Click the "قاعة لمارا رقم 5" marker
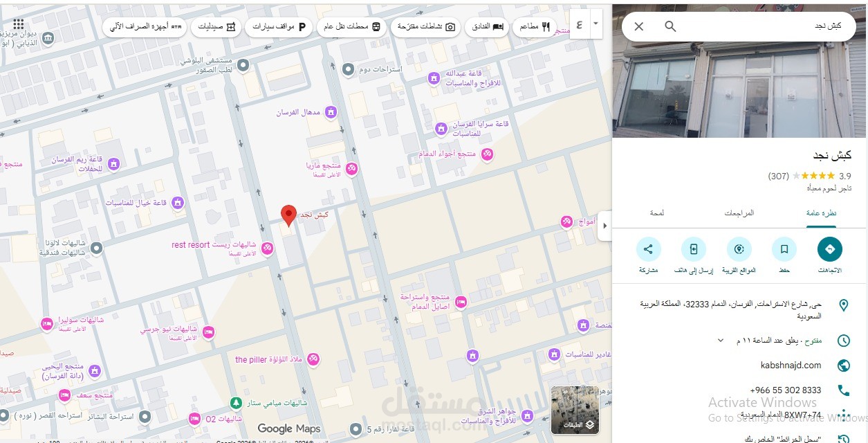The height and width of the screenshot is (443, 868). 355,428
